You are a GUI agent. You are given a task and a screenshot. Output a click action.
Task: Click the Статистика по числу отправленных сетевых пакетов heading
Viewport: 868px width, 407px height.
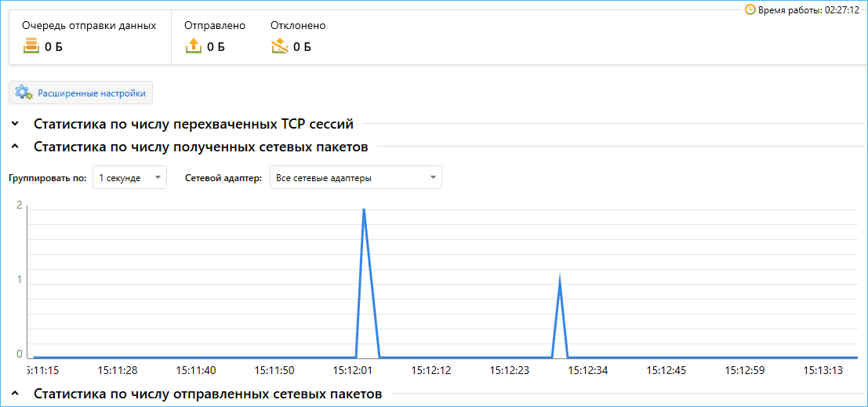(x=208, y=394)
